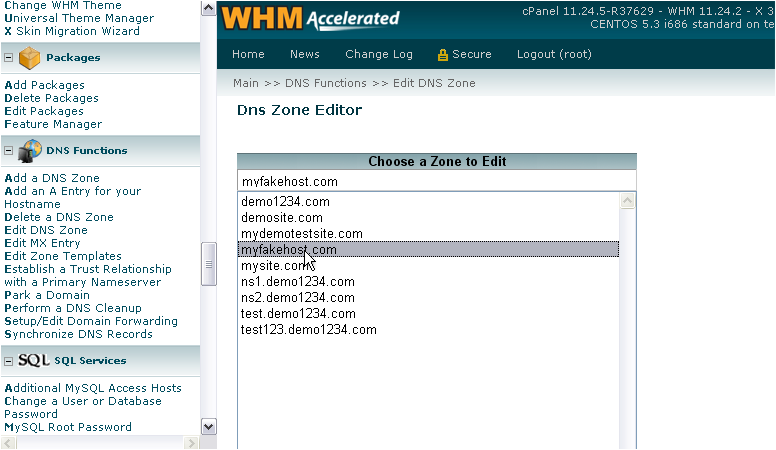Screen dimensions: 776x450
Task: Open the Home menu item
Action: click(x=248, y=54)
